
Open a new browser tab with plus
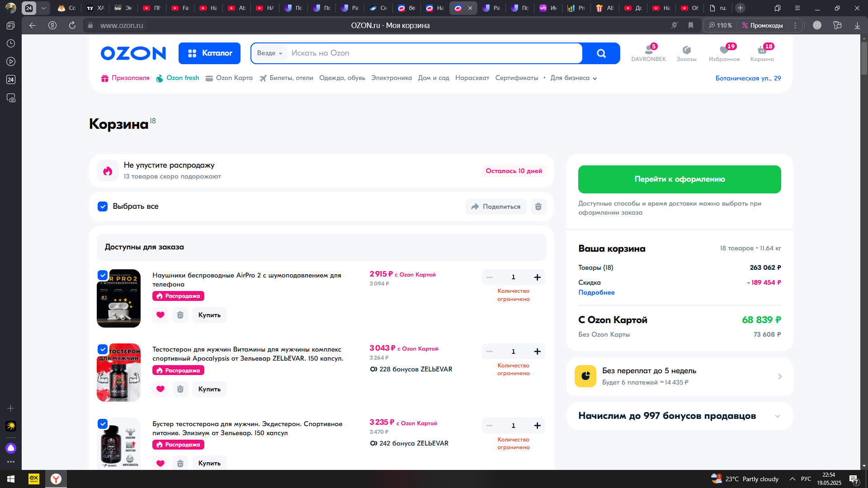point(740,8)
